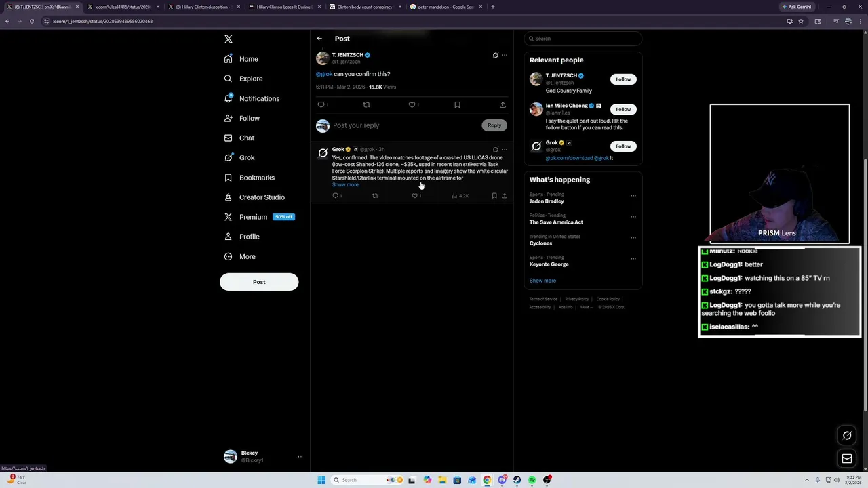This screenshot has width=868, height=488.
Task: Open Bookmarks in the sidebar
Action: pos(249,178)
